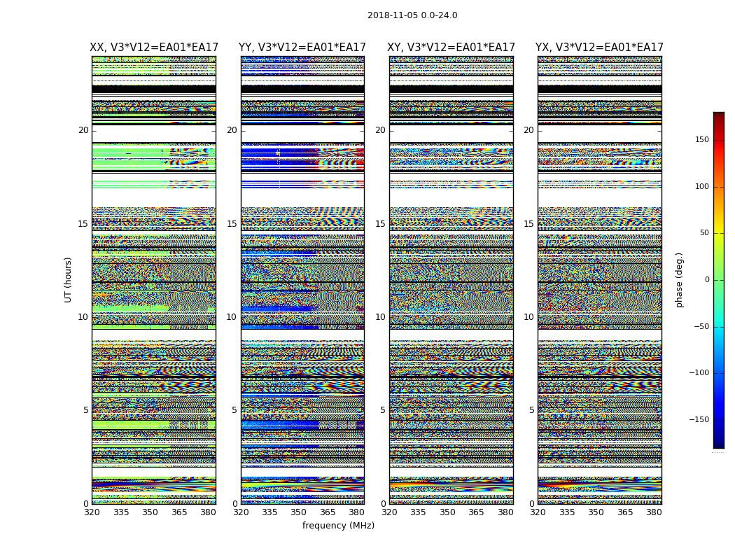Select the 'XY, V3*V12=EA01*EA17' panel title
Viewport: 735px width, 560px height.
pyautogui.click(x=451, y=48)
